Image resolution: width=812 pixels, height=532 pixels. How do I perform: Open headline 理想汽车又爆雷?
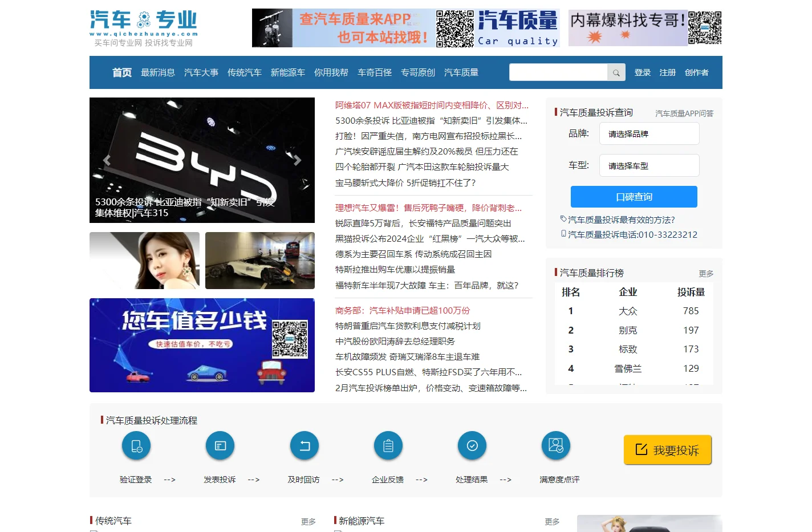(x=428, y=208)
